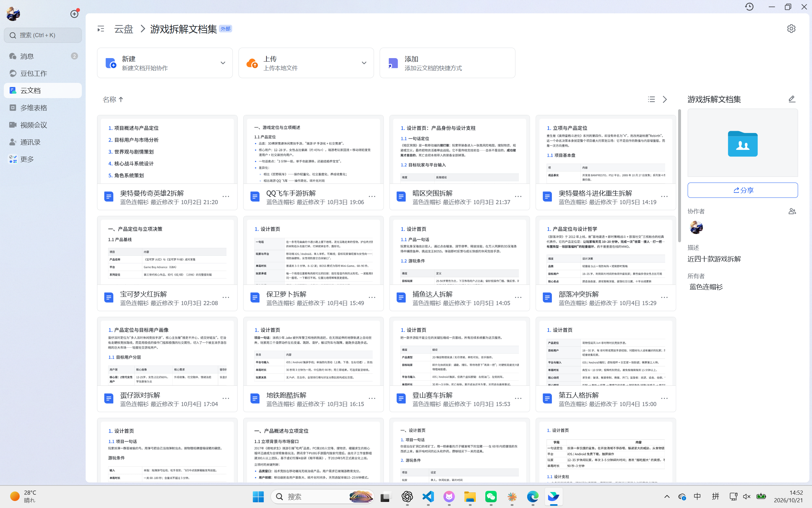Open VS Code from the taskbar
Viewport: 812px width, 508px height.
click(428, 497)
